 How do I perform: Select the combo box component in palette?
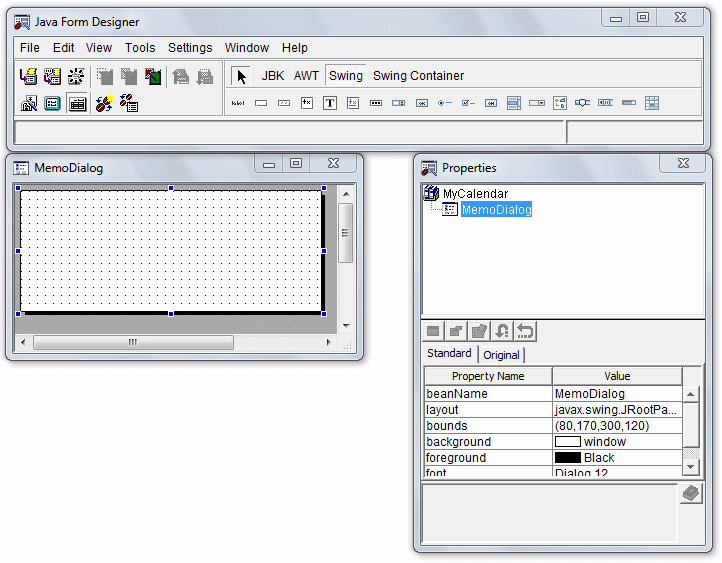[x=537, y=103]
